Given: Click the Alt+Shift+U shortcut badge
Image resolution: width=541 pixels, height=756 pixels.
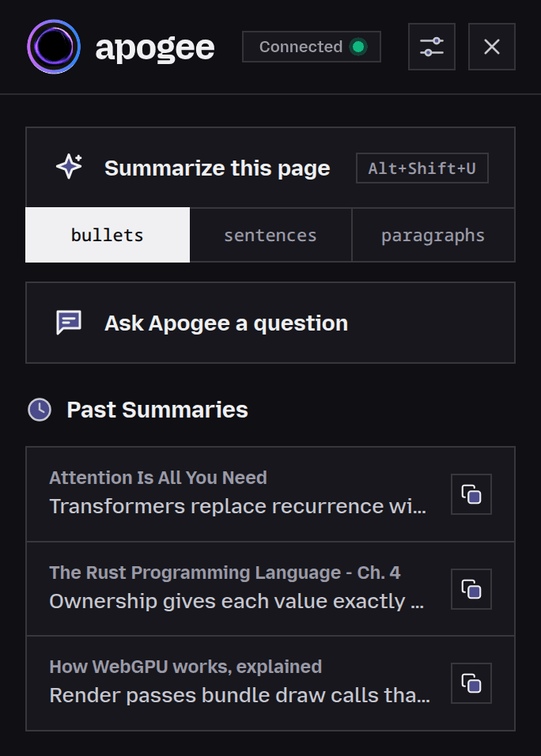Looking at the screenshot, I should (x=422, y=168).
